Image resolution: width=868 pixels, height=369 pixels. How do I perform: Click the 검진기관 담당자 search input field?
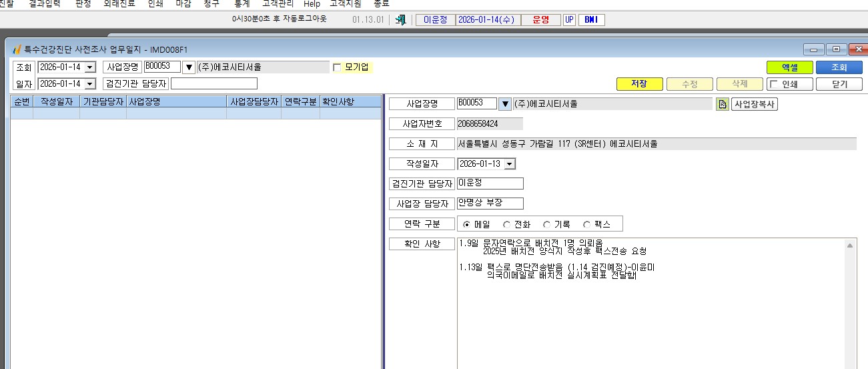[214, 83]
